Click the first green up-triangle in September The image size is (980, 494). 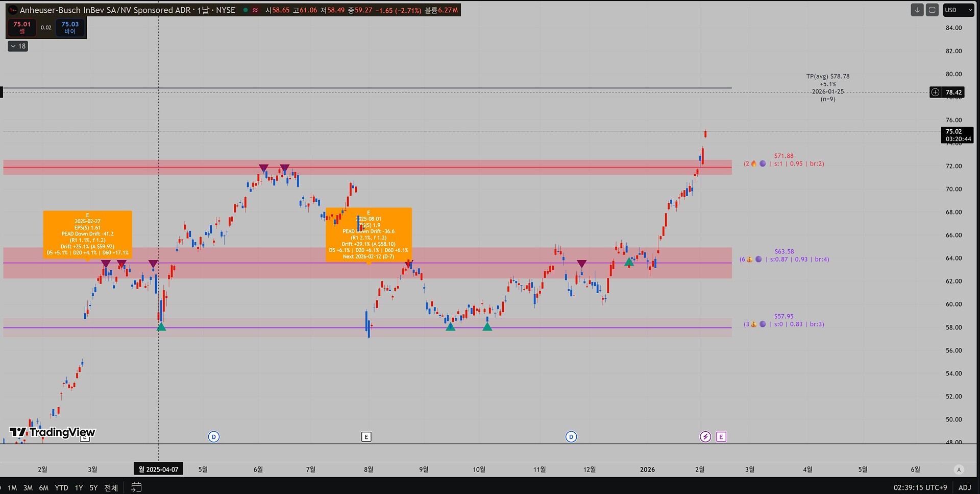(450, 326)
